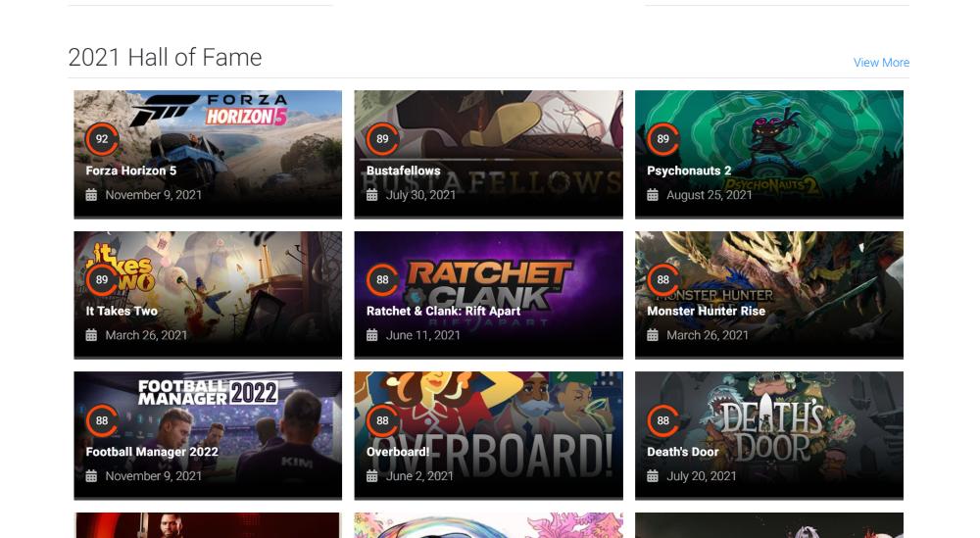Click calendar icon beside Forza Horizon 5 date
This screenshot has width=980, height=538.
tap(91, 195)
